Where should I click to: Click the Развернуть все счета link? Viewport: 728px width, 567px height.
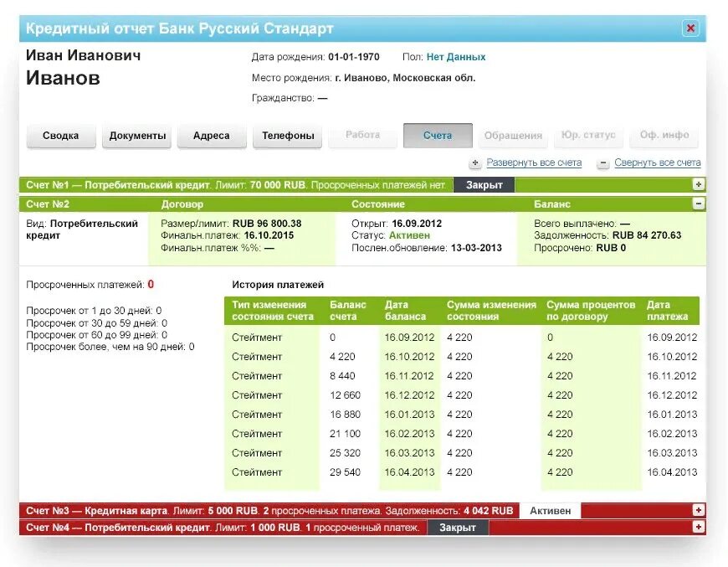pos(534,162)
